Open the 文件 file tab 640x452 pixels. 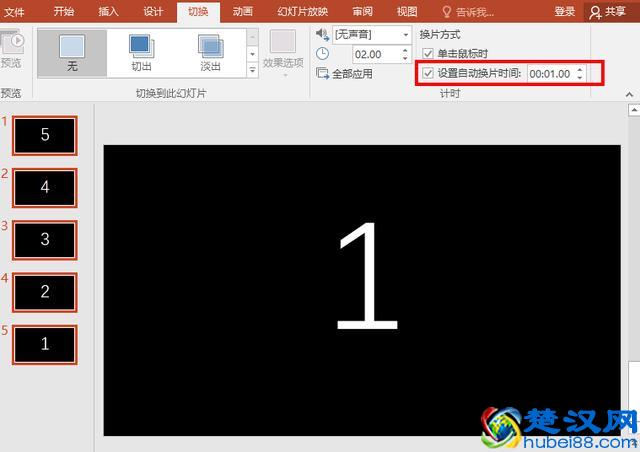tap(14, 12)
